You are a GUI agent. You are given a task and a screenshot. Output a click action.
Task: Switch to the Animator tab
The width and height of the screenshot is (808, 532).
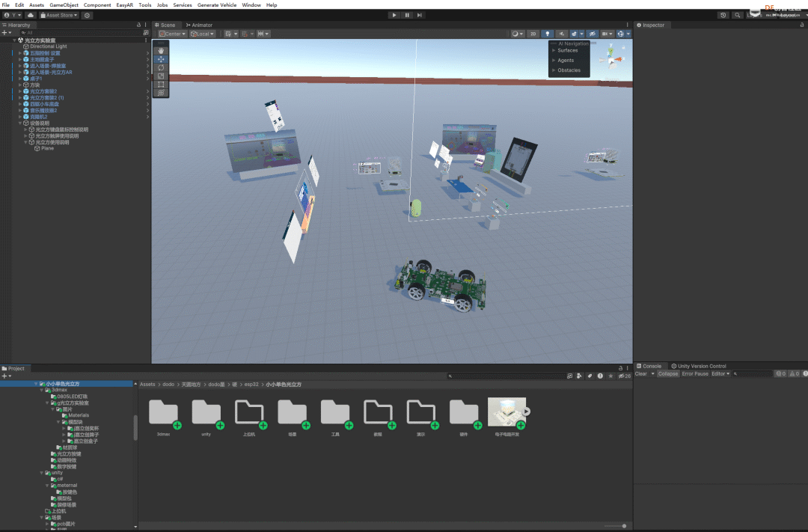click(x=199, y=25)
